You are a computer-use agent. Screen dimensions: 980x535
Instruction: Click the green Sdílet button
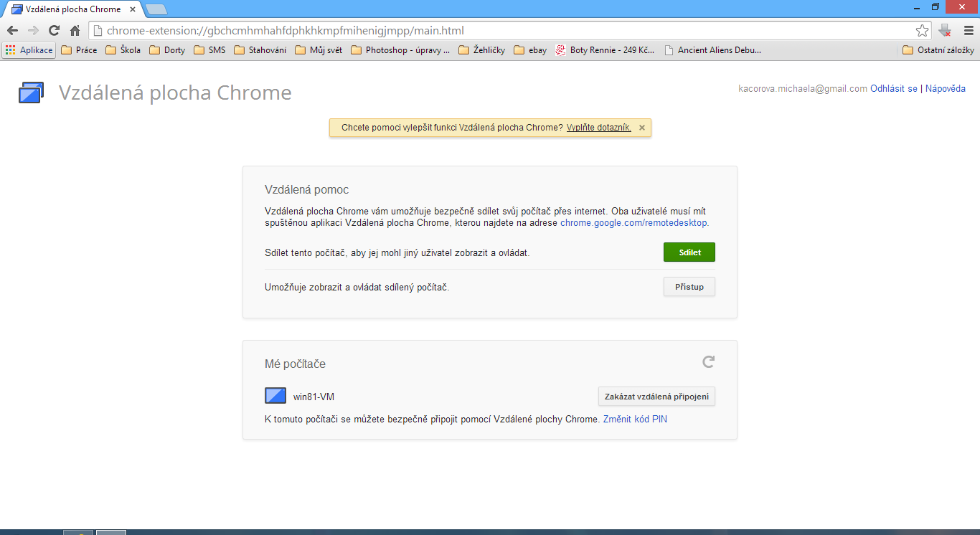pyautogui.click(x=689, y=252)
